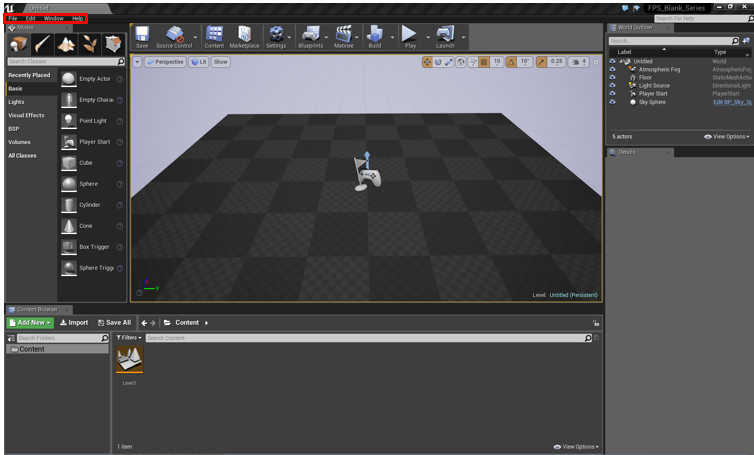
Task: Click the create folder icon in World Outliner
Action: pos(746,41)
